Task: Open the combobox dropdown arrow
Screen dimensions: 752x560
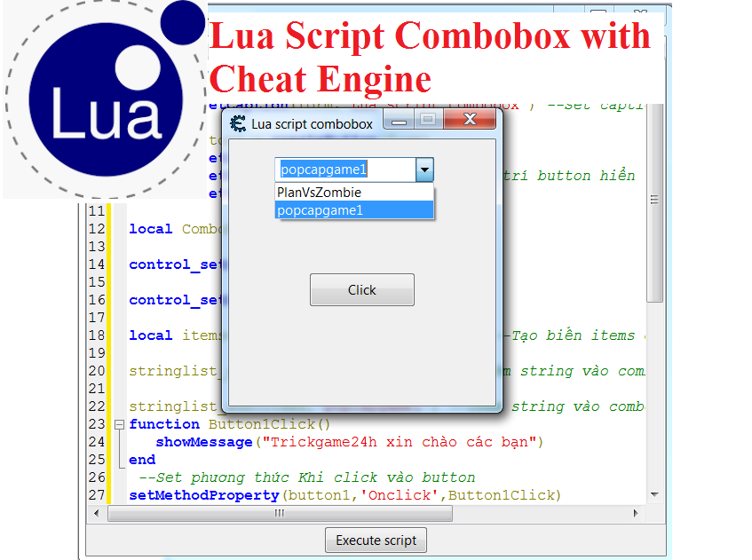Action: [x=424, y=170]
